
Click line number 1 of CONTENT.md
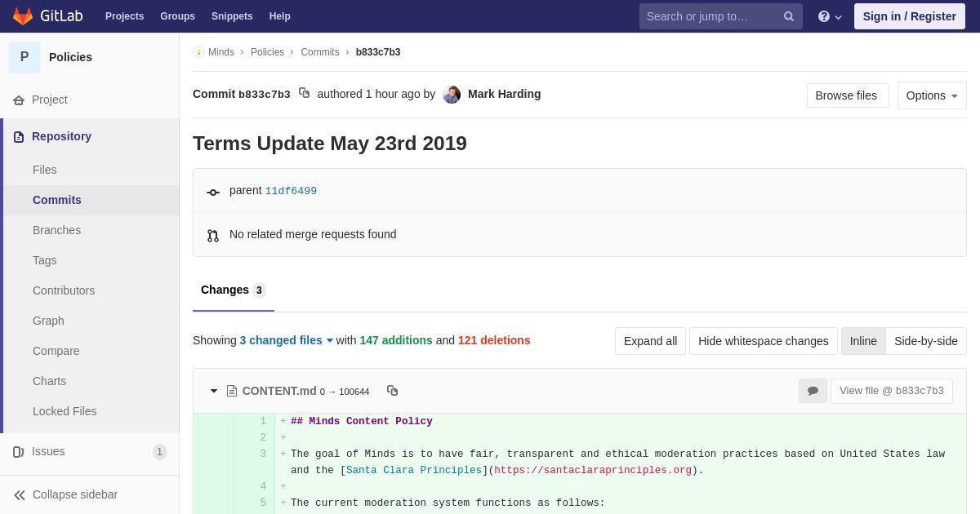(x=263, y=422)
